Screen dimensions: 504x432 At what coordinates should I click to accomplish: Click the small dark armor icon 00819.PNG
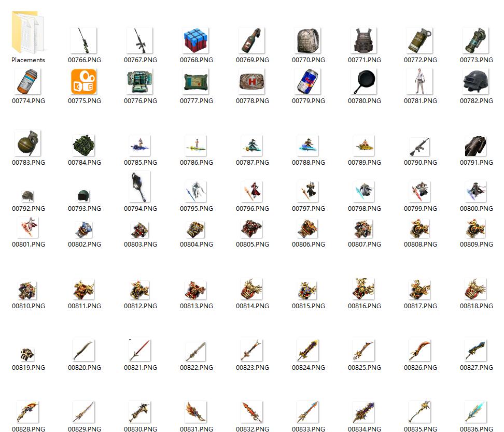tap(27, 354)
